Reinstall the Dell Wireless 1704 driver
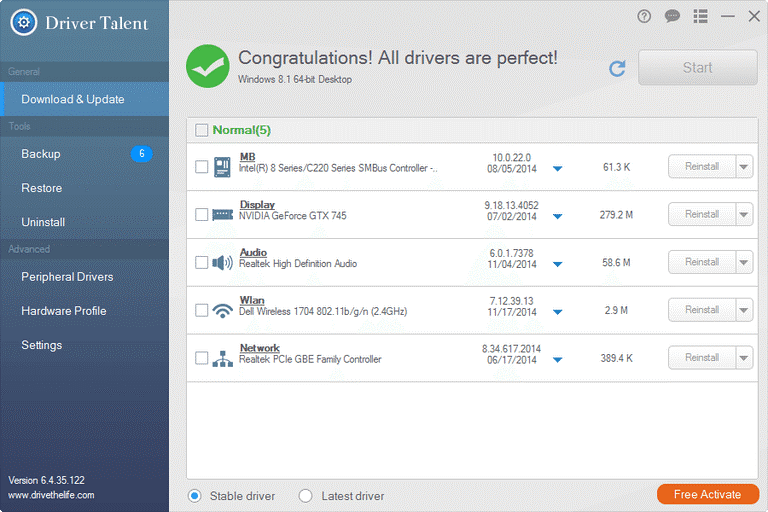768x512 pixels. tap(702, 310)
